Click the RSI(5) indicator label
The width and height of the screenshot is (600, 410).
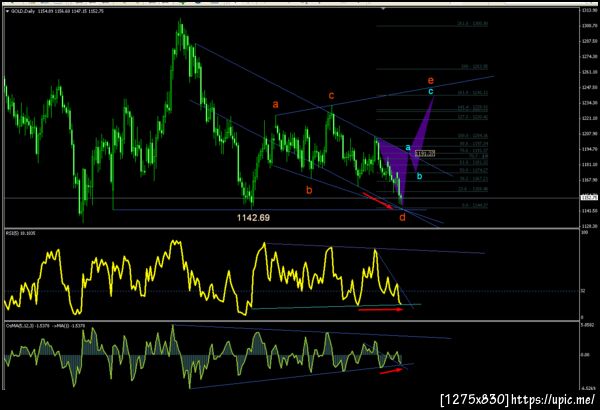point(21,233)
